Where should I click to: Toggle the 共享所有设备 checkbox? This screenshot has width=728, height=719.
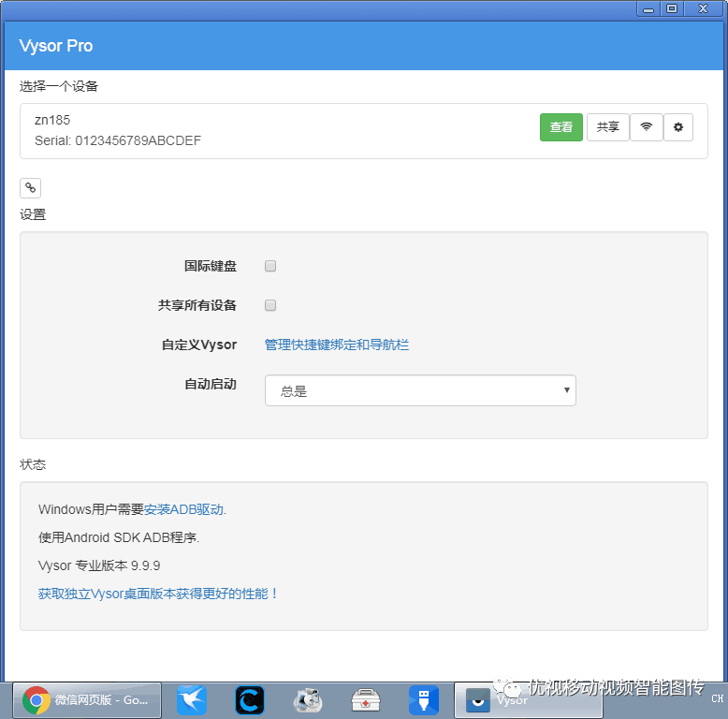[x=270, y=305]
